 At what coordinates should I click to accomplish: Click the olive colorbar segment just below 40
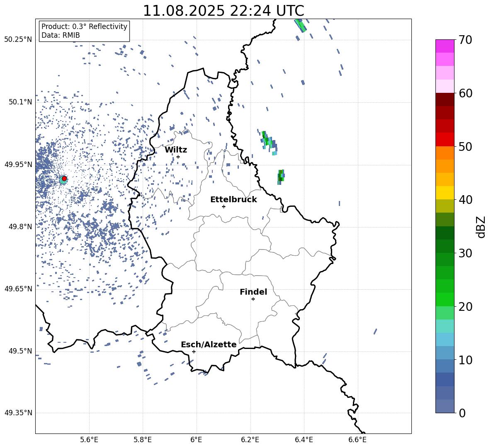click(x=445, y=206)
